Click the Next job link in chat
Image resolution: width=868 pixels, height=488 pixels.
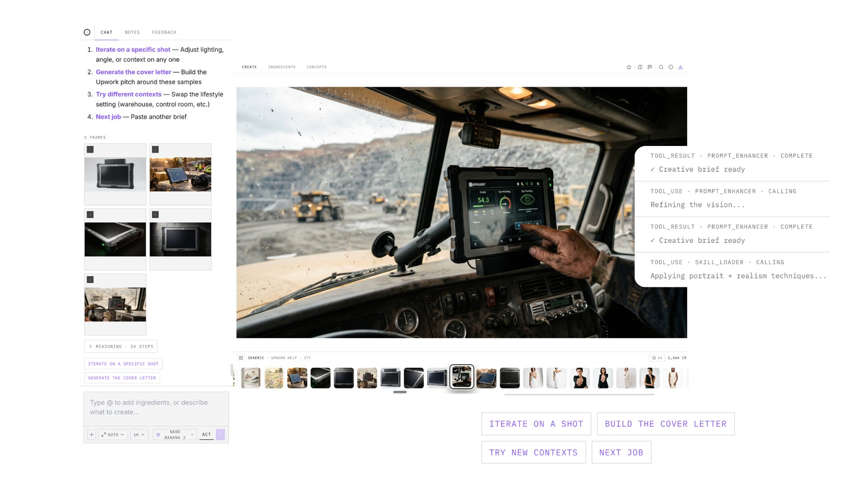click(108, 117)
